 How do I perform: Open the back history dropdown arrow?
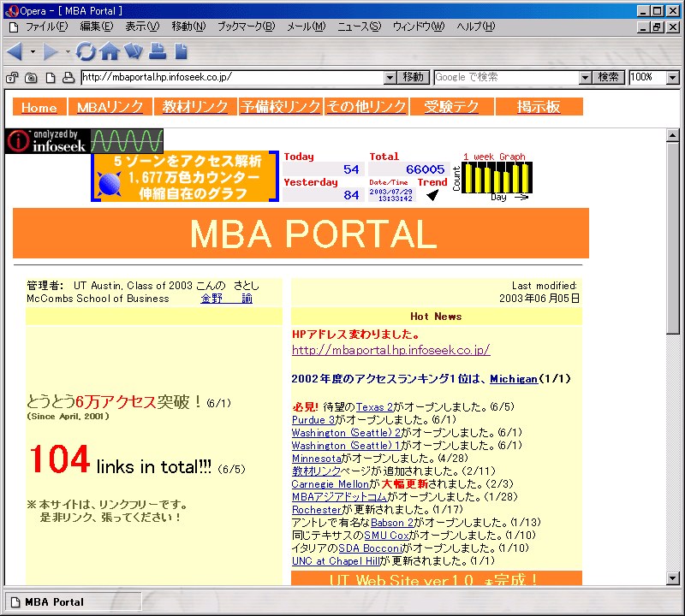(33, 51)
